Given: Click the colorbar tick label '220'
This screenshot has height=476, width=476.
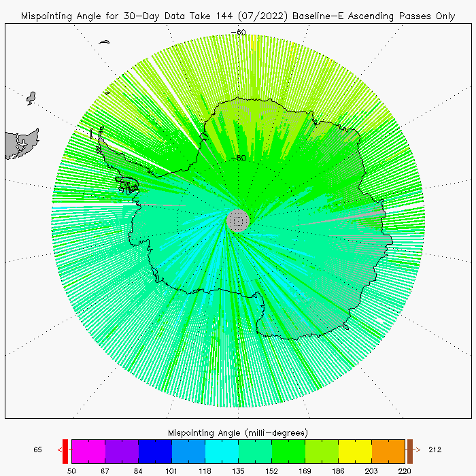Looking at the screenshot, I should pos(405,471).
